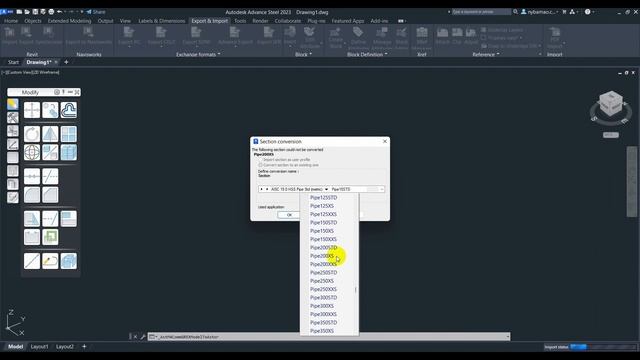Open the Help question mark icon
This screenshot has width=640, height=360.
click(x=587, y=12)
